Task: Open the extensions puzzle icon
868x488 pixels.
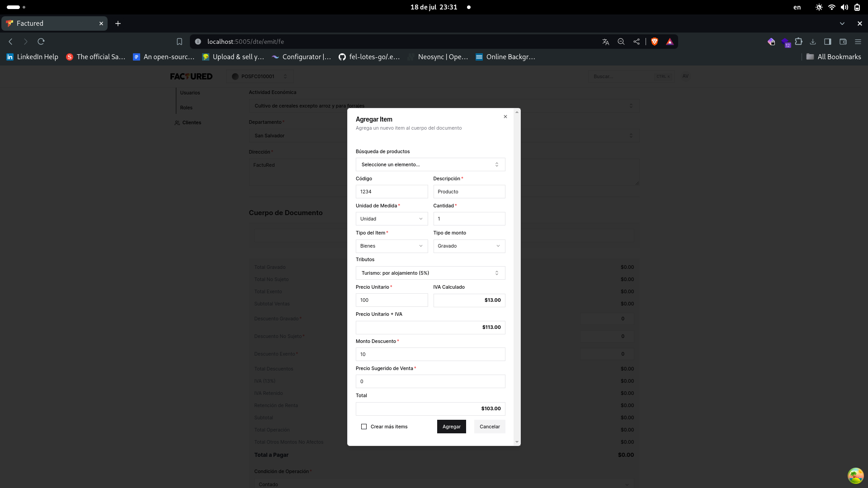Action: tap(799, 42)
